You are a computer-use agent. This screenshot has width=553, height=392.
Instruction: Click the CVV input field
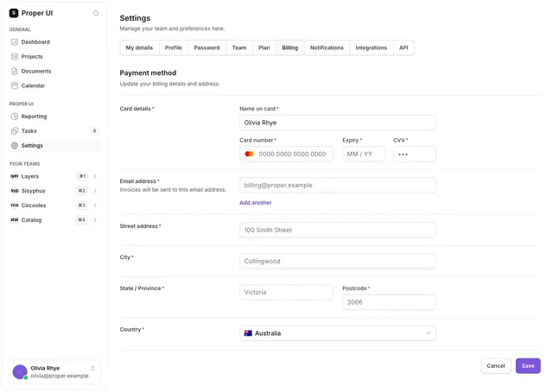tap(415, 154)
